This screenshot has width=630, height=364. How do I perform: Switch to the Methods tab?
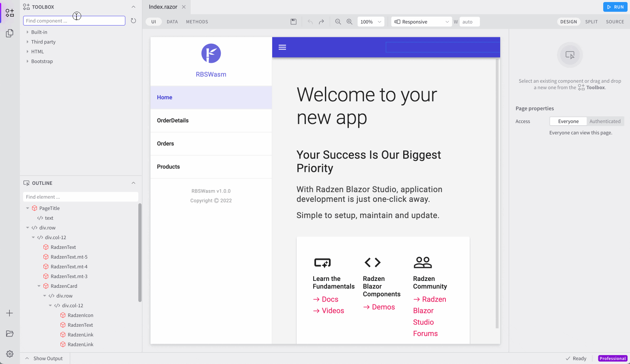click(197, 22)
